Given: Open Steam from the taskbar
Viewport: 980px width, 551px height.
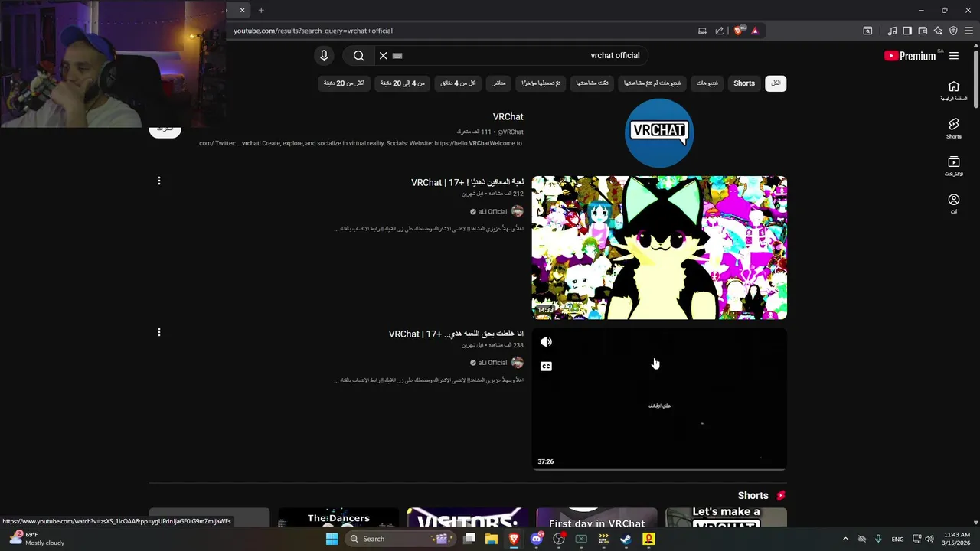Looking at the screenshot, I should [626, 539].
